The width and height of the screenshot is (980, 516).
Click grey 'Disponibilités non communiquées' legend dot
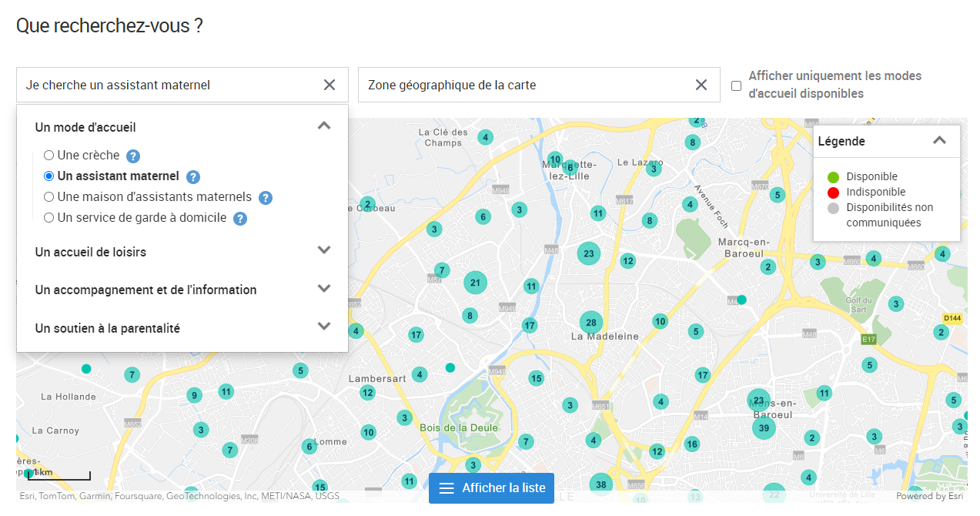[832, 208]
